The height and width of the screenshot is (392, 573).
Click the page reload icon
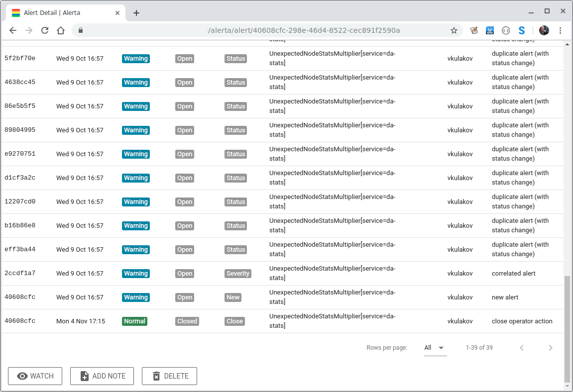[x=45, y=30]
